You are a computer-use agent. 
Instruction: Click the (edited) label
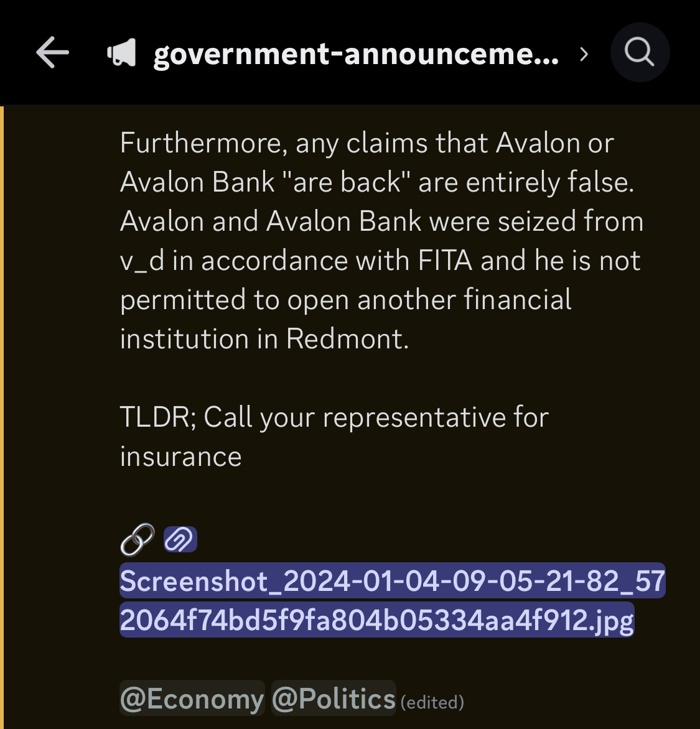432,702
